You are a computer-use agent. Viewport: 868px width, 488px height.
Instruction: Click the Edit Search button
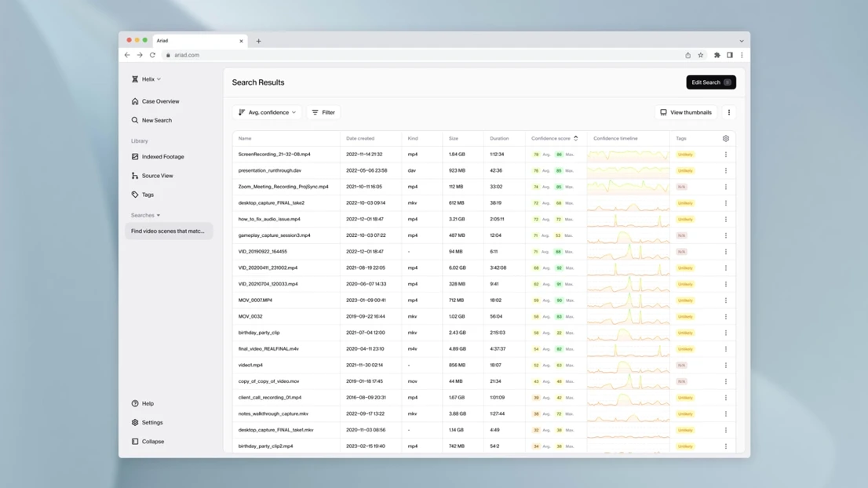(710, 82)
